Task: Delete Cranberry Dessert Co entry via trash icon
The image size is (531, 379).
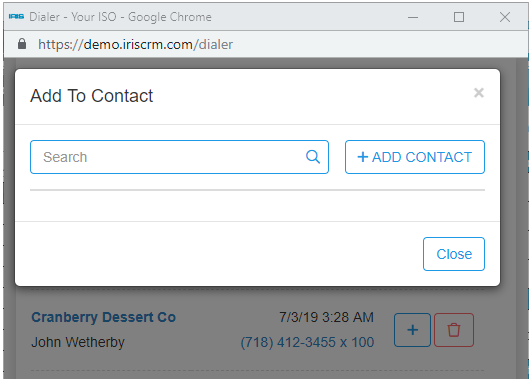Action: point(454,330)
